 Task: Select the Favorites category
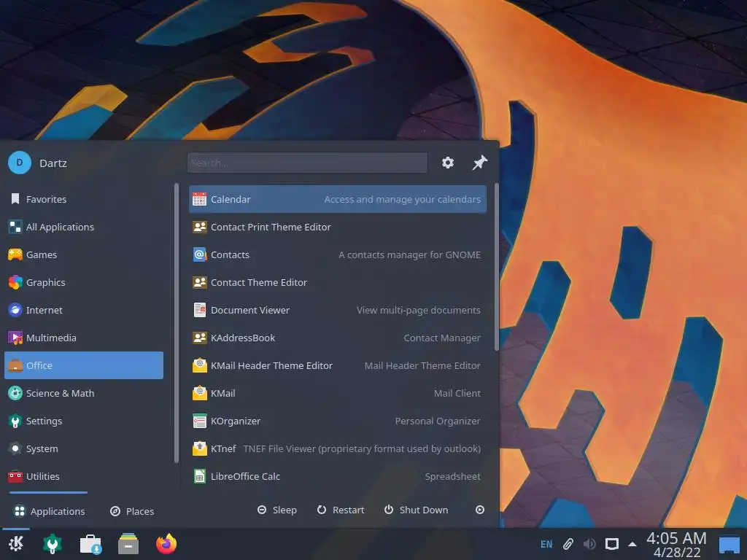tap(84, 199)
